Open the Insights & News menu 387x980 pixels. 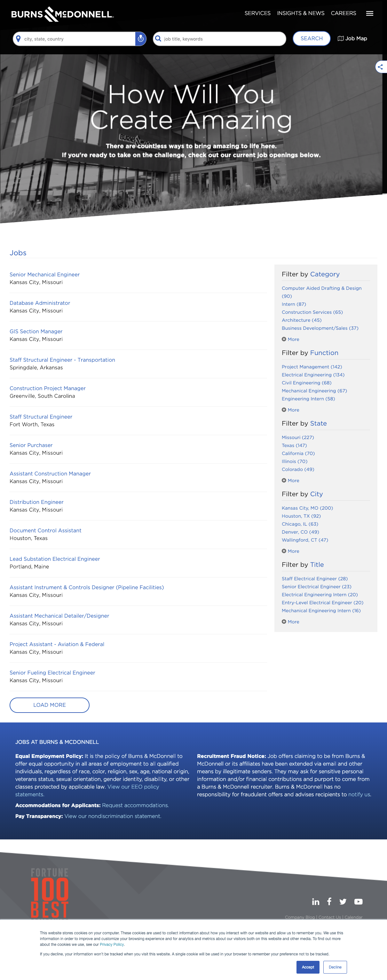301,13
